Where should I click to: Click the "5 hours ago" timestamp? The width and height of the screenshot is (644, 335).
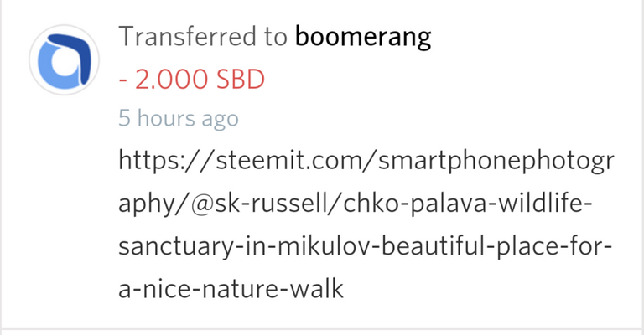click(178, 119)
